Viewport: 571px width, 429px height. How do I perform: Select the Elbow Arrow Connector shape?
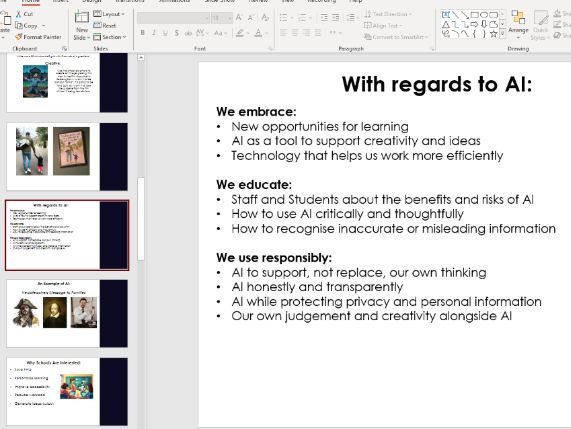click(x=465, y=24)
